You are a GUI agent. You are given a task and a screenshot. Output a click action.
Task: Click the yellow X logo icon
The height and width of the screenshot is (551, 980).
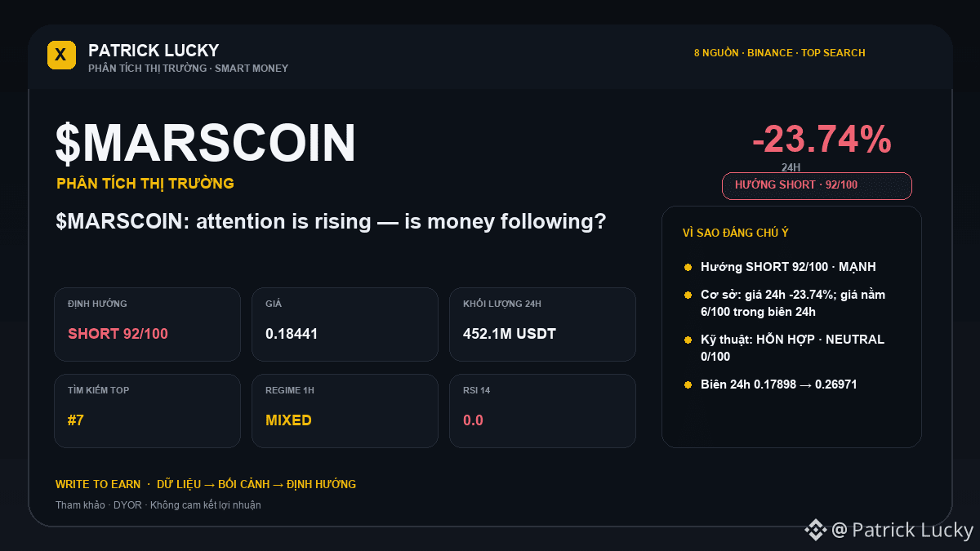[x=61, y=55]
